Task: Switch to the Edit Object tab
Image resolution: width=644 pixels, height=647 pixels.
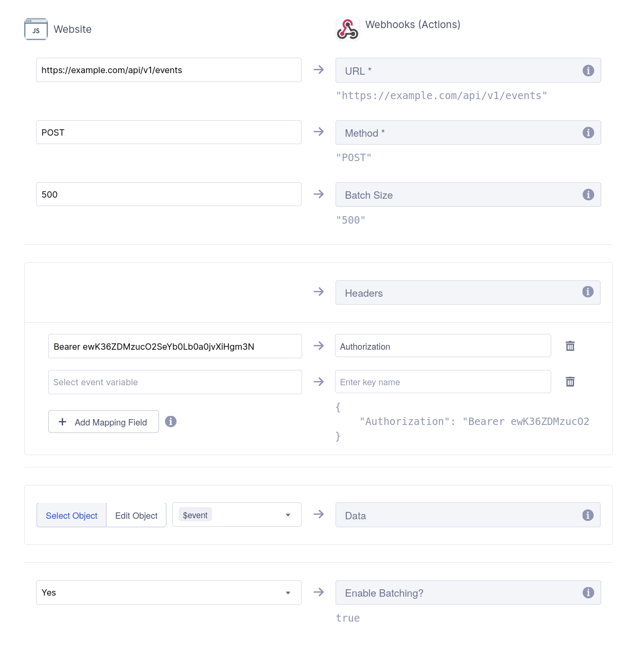Action: point(136,515)
